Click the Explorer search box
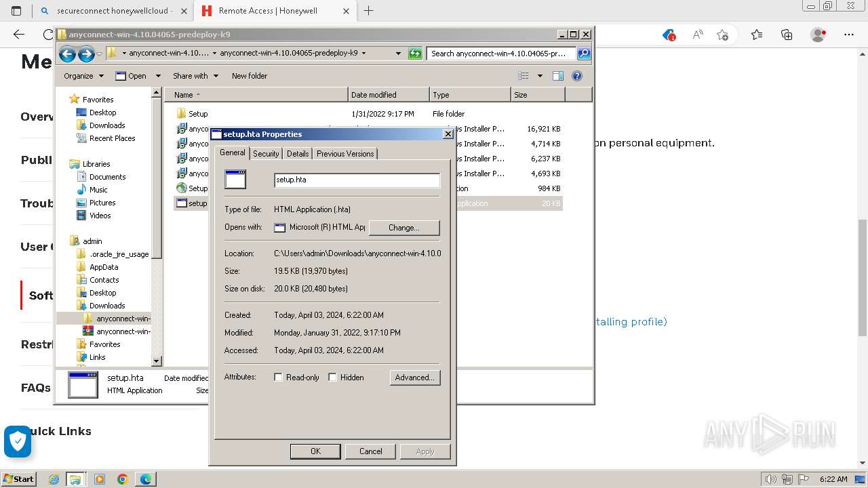This screenshot has height=488, width=868. (502, 54)
